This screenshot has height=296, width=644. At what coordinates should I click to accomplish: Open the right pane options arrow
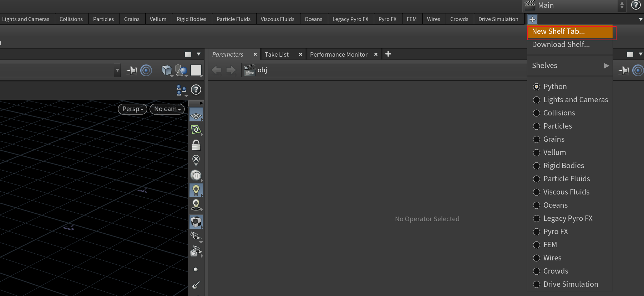641,54
